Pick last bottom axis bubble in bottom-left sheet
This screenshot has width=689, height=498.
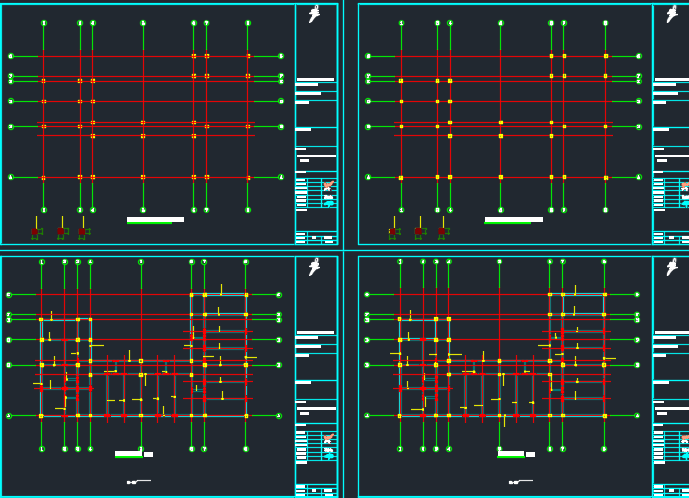tap(246, 449)
